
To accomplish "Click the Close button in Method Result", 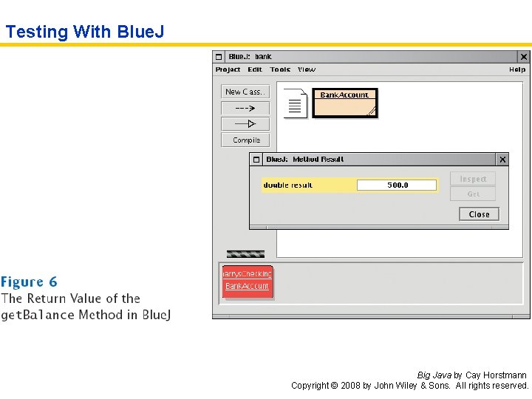I will click(479, 214).
